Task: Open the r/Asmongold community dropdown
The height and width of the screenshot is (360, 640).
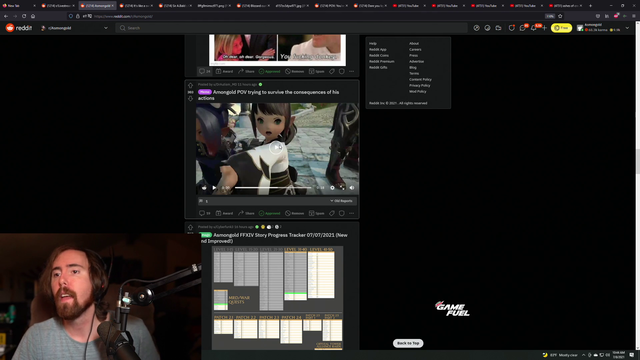Action: 74,28
